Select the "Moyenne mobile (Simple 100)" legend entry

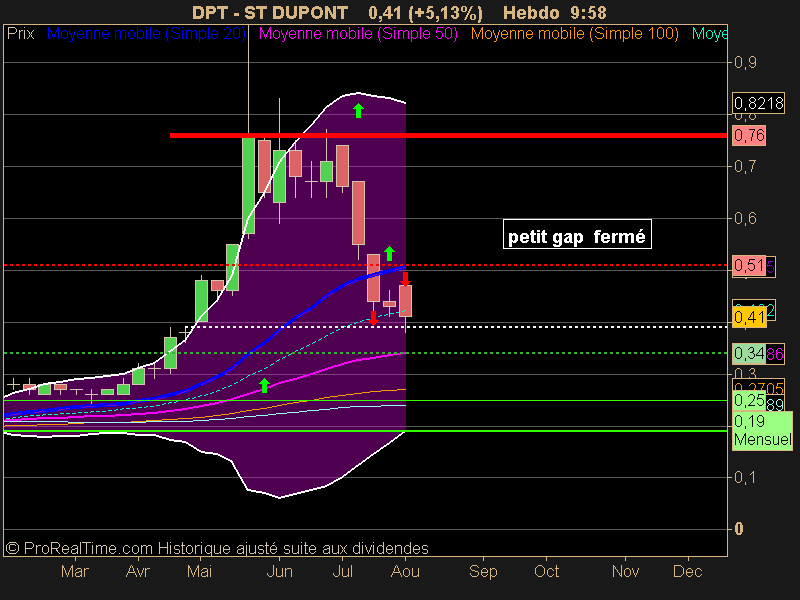574,34
